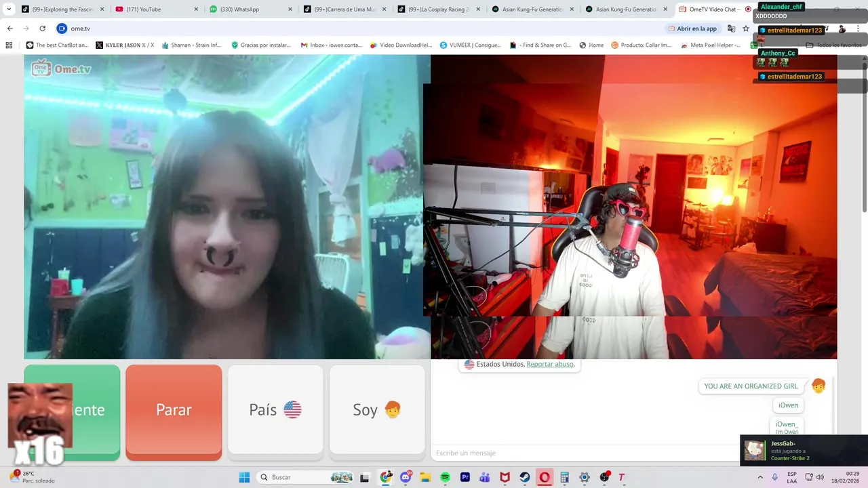Viewport: 868px width, 488px height.
Task: Open File Explorer from the taskbar
Action: click(425, 477)
